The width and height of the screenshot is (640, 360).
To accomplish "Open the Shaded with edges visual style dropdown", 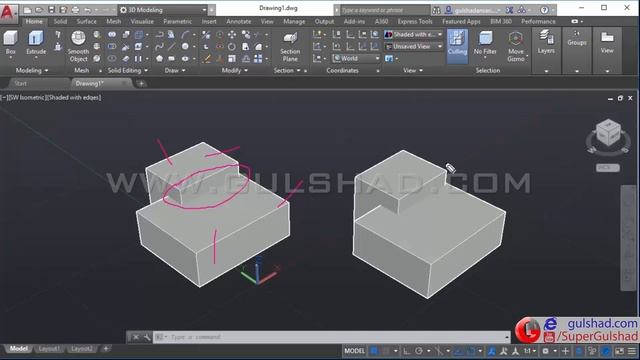I will [x=413, y=35].
